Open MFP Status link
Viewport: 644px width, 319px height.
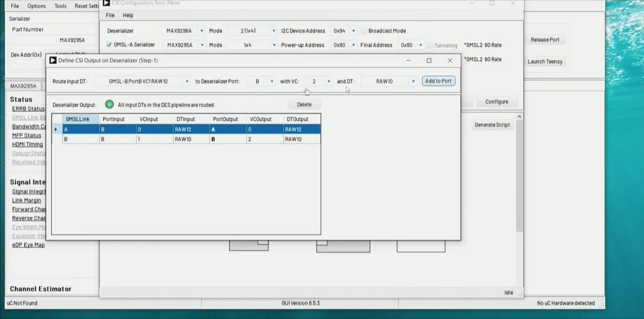coord(26,135)
